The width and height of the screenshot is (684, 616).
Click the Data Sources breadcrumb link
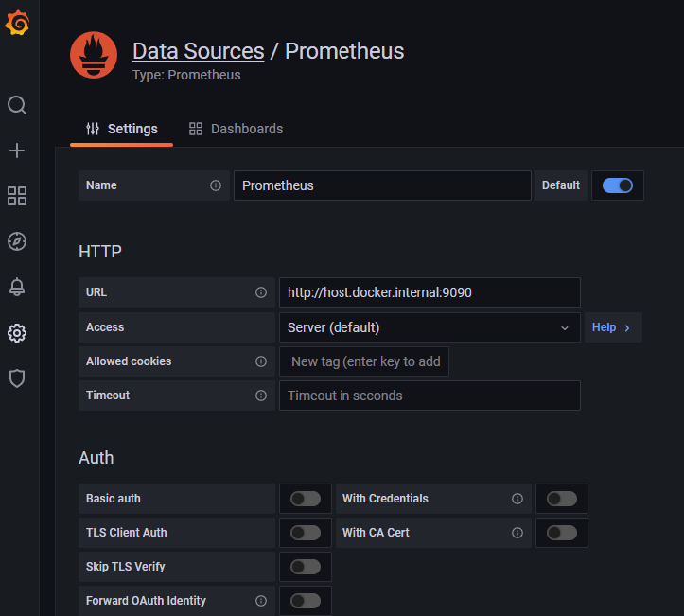pos(198,51)
